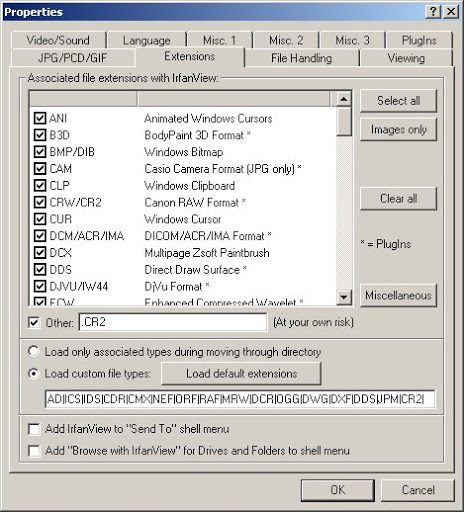Uncheck the ANI extension checkbox
Screen dimensions: 464x512
[40, 118]
